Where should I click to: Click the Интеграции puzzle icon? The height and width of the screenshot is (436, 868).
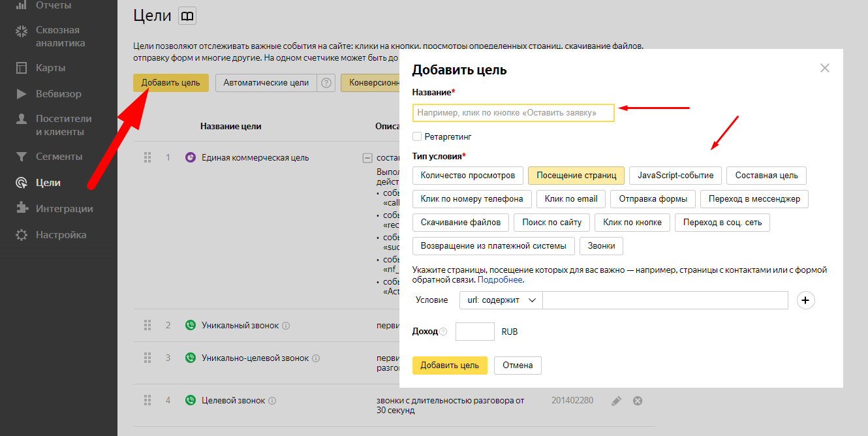click(22, 209)
